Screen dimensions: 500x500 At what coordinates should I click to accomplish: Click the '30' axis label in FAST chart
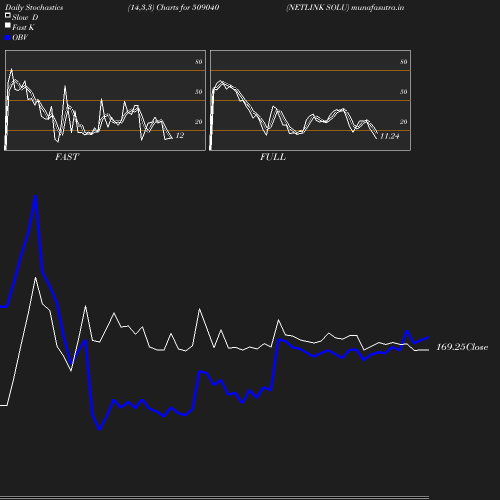(x=199, y=92)
